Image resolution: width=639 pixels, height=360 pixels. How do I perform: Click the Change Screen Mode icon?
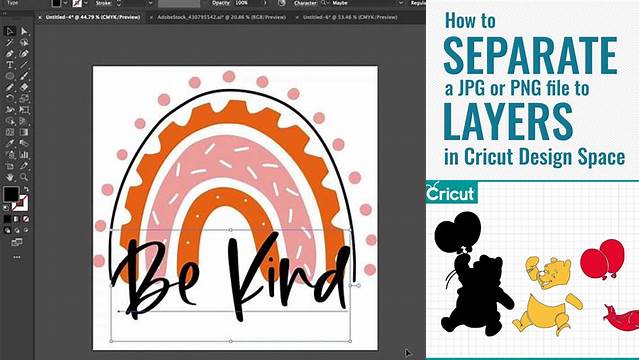click(17, 242)
